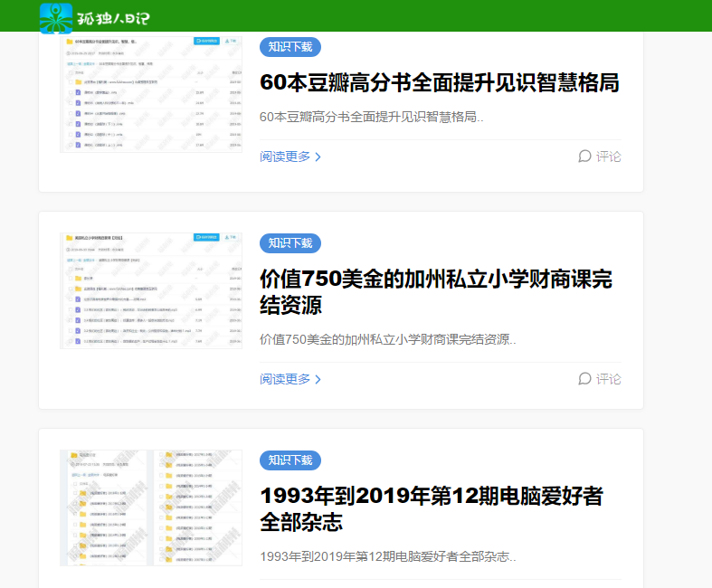Open the 电脑爱好者 magazine post thumbnail
The height and width of the screenshot is (588, 712).
tap(151, 507)
